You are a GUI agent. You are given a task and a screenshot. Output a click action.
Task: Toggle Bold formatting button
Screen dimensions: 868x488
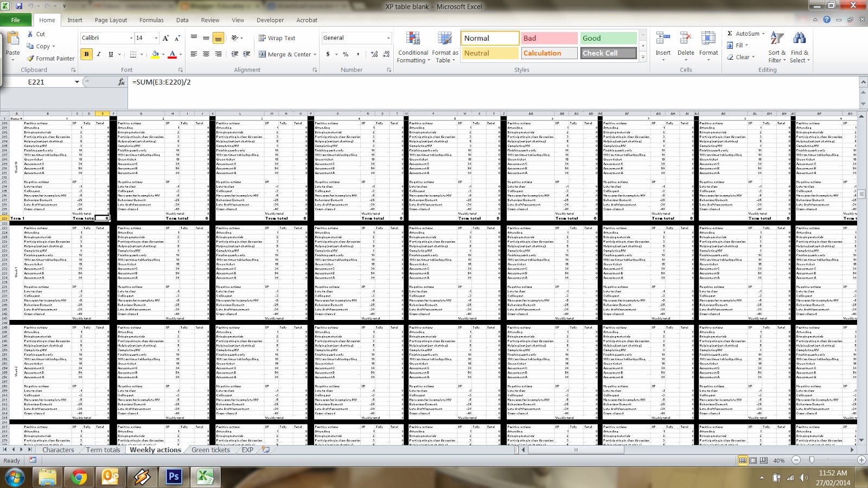point(86,54)
